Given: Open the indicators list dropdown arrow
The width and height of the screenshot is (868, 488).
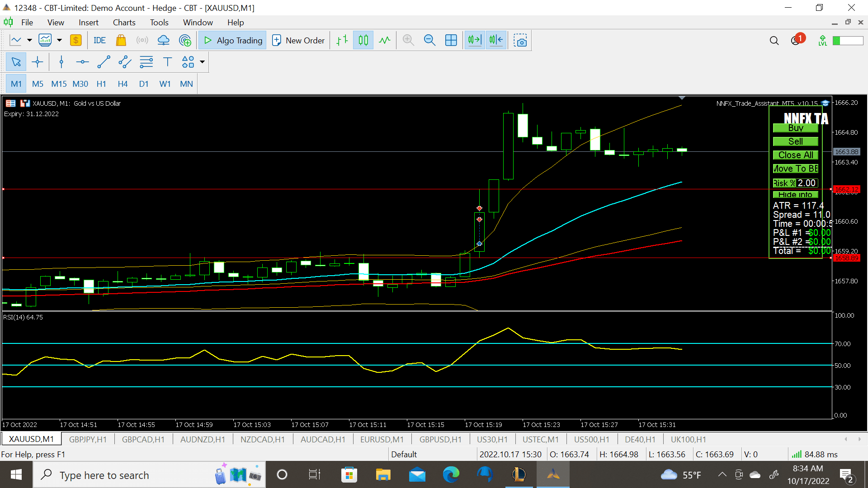Looking at the screenshot, I should (59, 40).
